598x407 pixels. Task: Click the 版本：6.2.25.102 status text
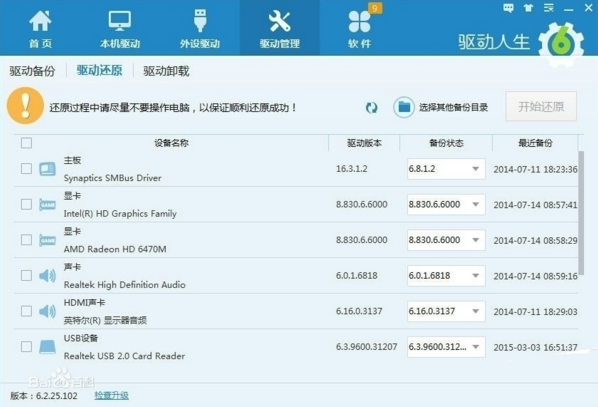point(44,396)
